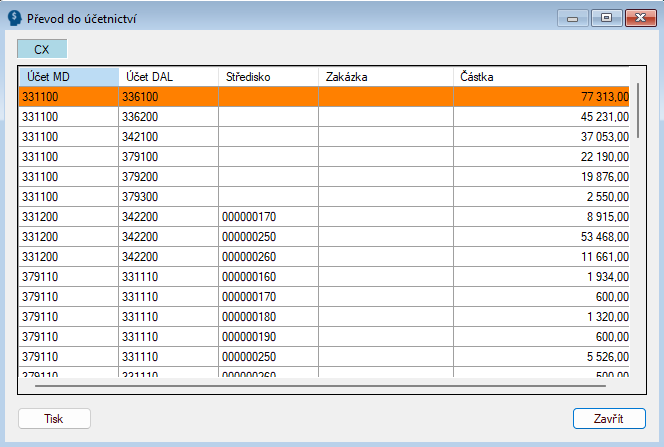This screenshot has height=447, width=664.
Task: Click the vertical scrollbar thumb
Action: (638, 110)
